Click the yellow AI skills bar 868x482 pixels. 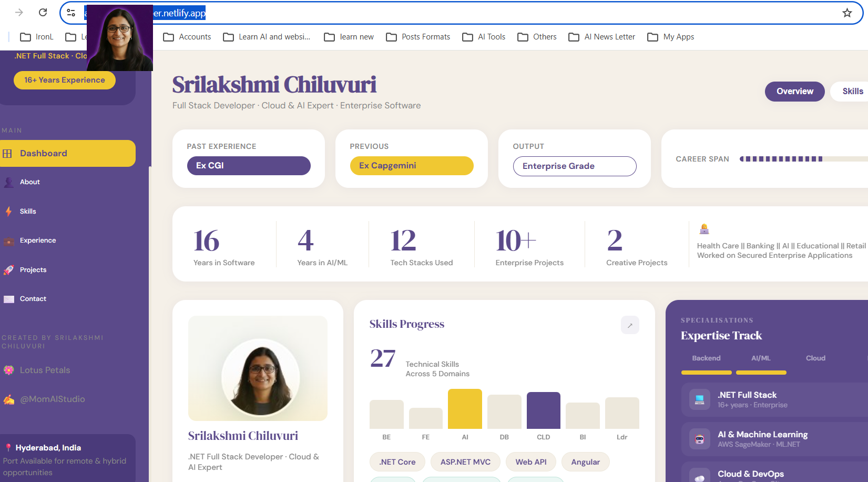[465, 409]
